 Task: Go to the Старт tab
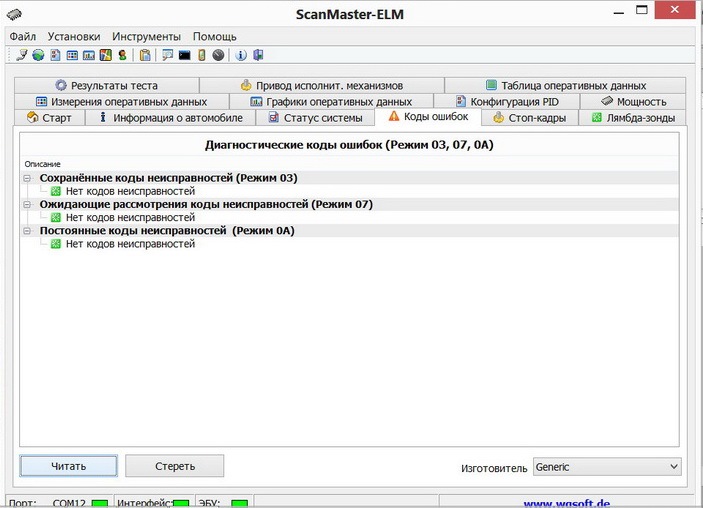tap(49, 118)
